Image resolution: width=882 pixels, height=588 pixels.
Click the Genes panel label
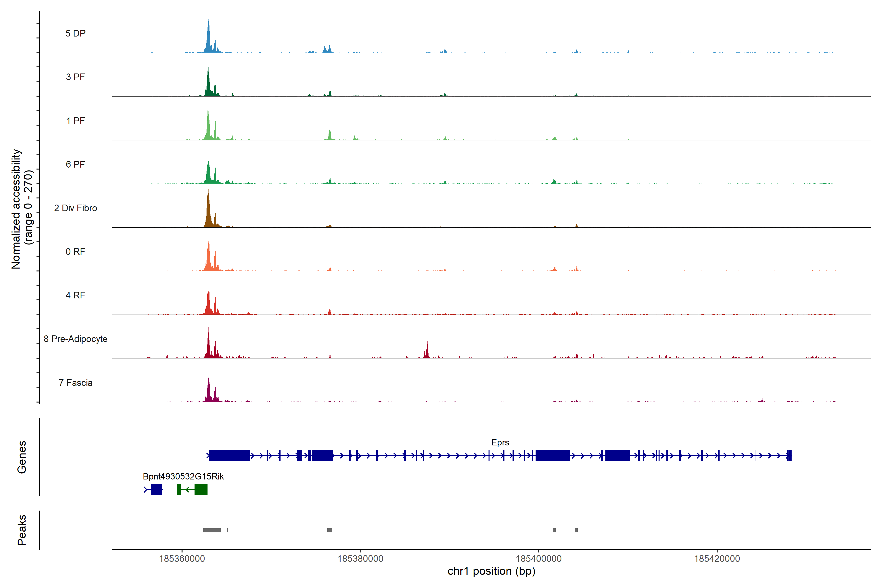22,457
